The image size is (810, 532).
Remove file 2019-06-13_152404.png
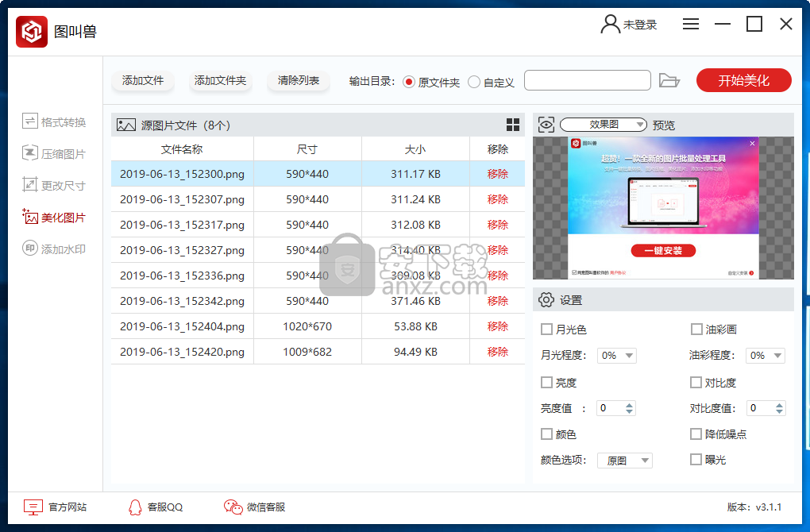(x=497, y=326)
